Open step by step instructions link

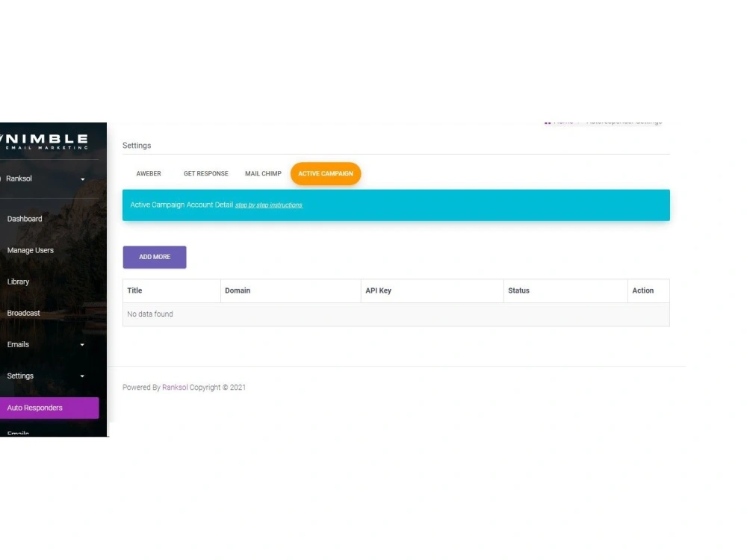click(x=269, y=205)
